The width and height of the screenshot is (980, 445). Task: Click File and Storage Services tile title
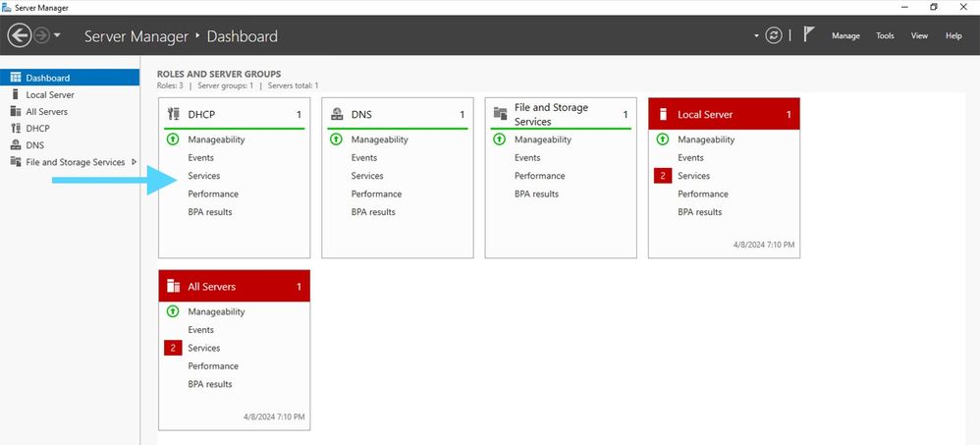(551, 114)
